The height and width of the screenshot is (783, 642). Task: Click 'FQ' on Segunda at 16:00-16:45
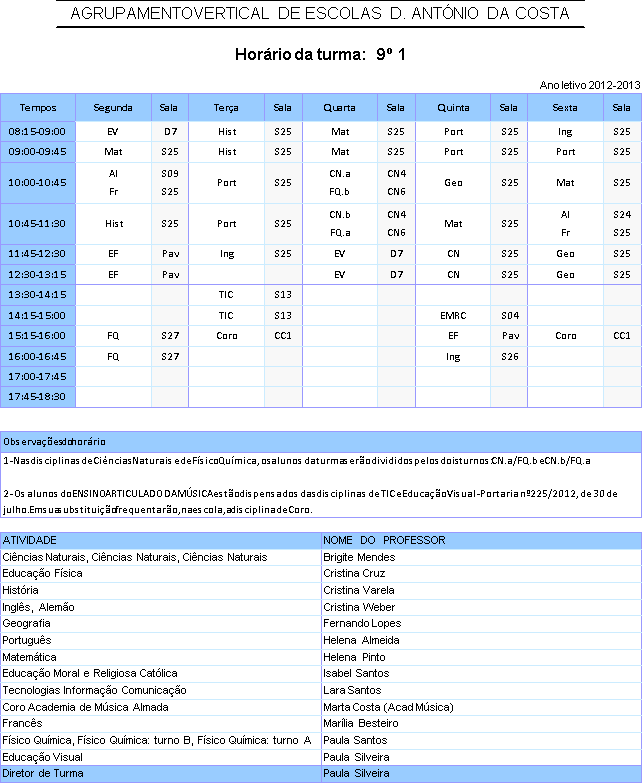(113, 357)
